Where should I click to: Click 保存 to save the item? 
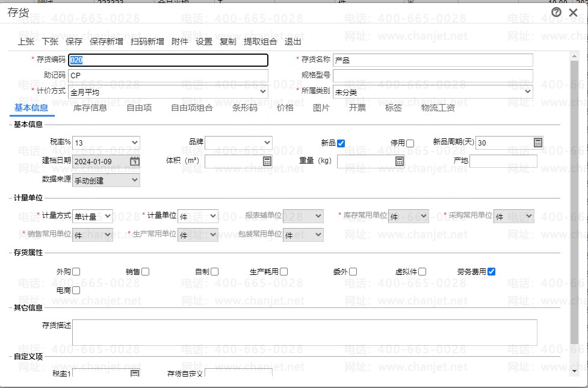coord(74,42)
